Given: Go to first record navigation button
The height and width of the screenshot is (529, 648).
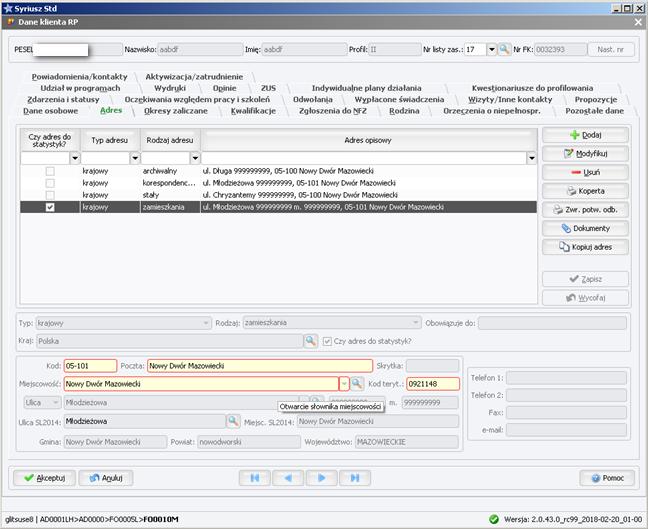Looking at the screenshot, I should tap(255, 478).
